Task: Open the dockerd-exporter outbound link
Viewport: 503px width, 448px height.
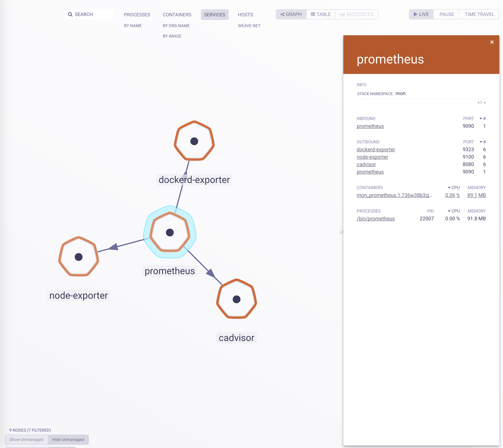Action: click(375, 150)
